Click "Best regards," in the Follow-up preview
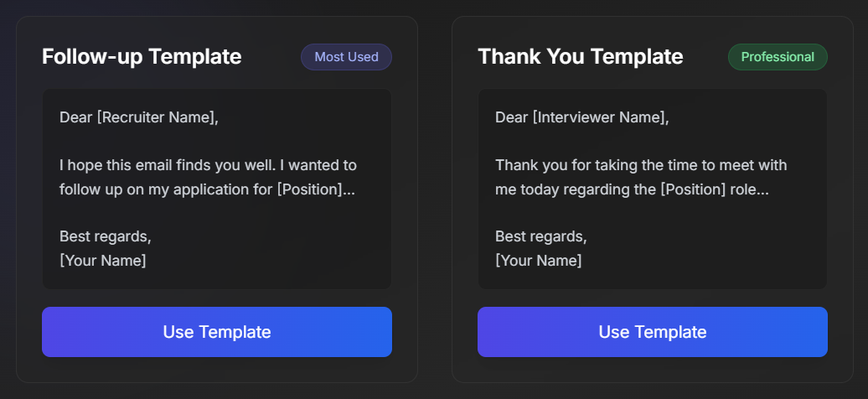This screenshot has width=868, height=399. 106,236
